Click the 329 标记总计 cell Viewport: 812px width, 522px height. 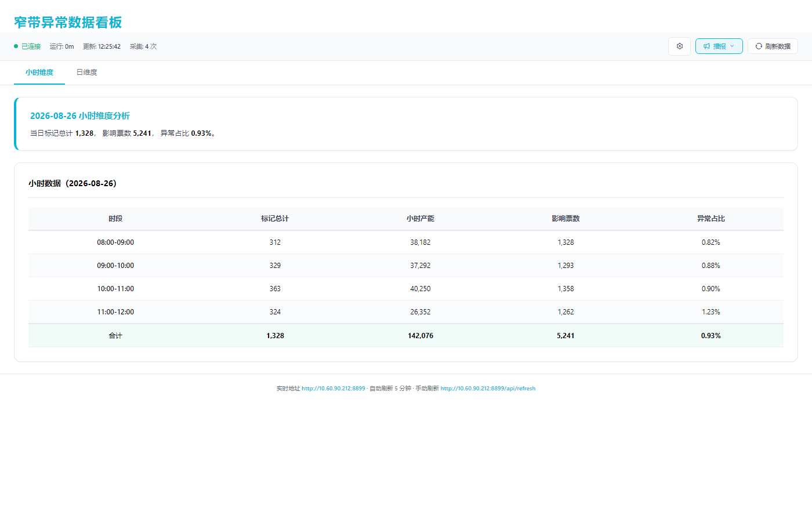click(275, 266)
